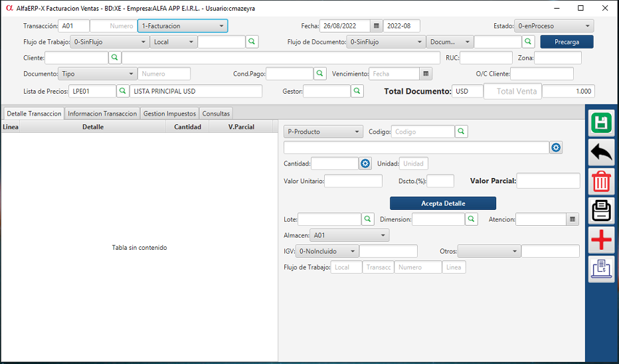Search price lists with Lista de Precios icon
The image size is (619, 364).
click(123, 91)
